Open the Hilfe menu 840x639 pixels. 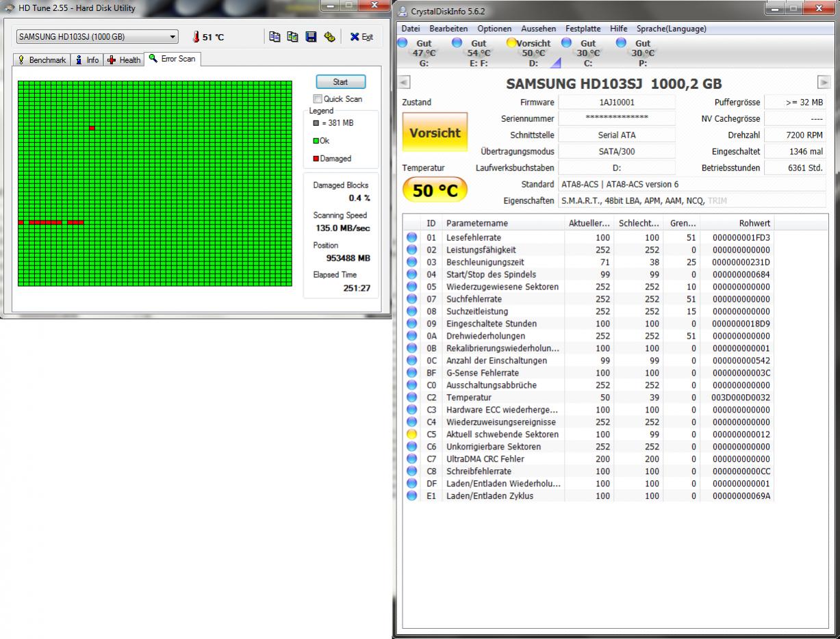618,29
